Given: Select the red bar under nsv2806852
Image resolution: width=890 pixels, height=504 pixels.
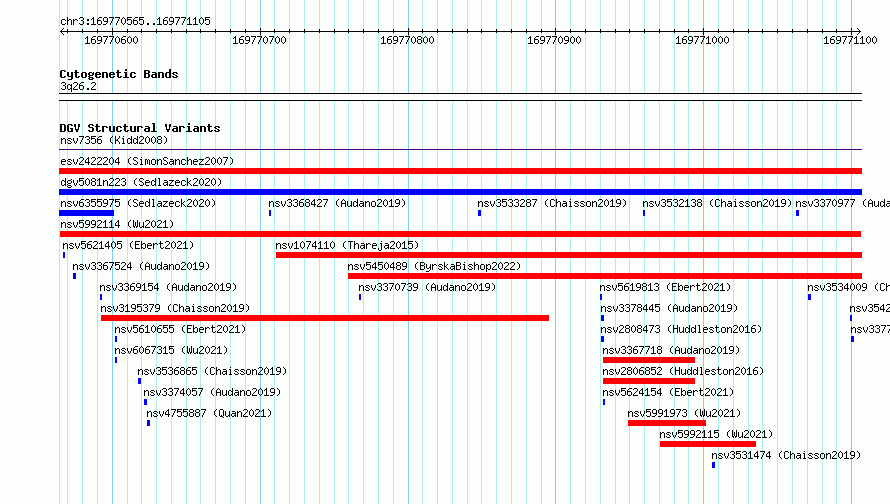Looking at the screenshot, I should tap(649, 381).
